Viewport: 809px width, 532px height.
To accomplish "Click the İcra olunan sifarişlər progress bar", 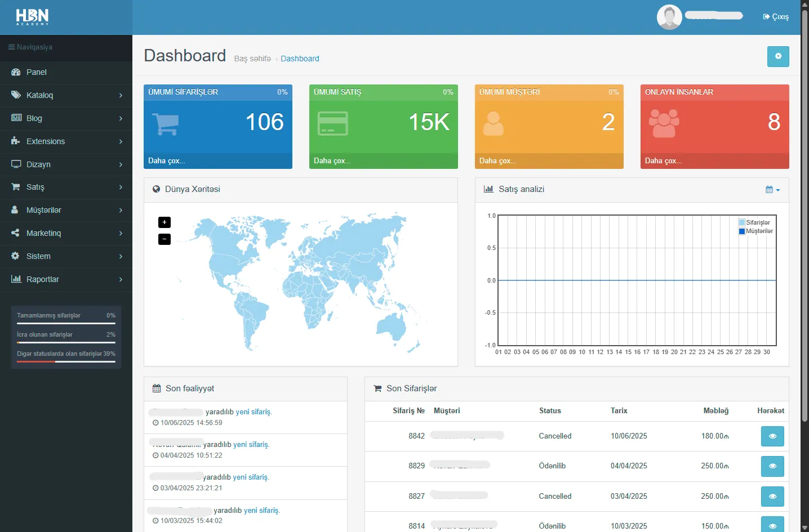I will coord(66,342).
